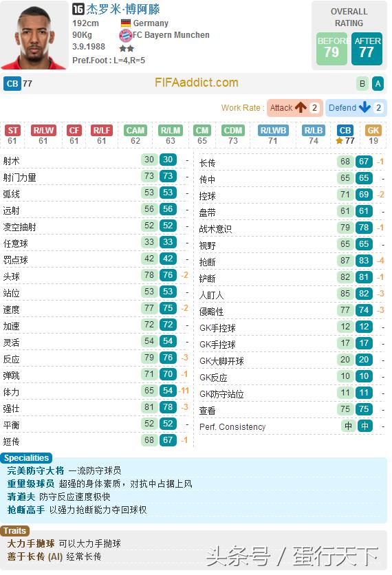Click the 射门力量 after value 73
The image size is (392, 575).
point(168,176)
